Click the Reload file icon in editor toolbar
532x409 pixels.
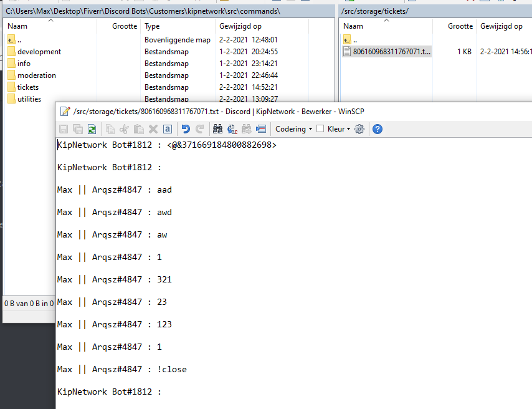point(92,129)
